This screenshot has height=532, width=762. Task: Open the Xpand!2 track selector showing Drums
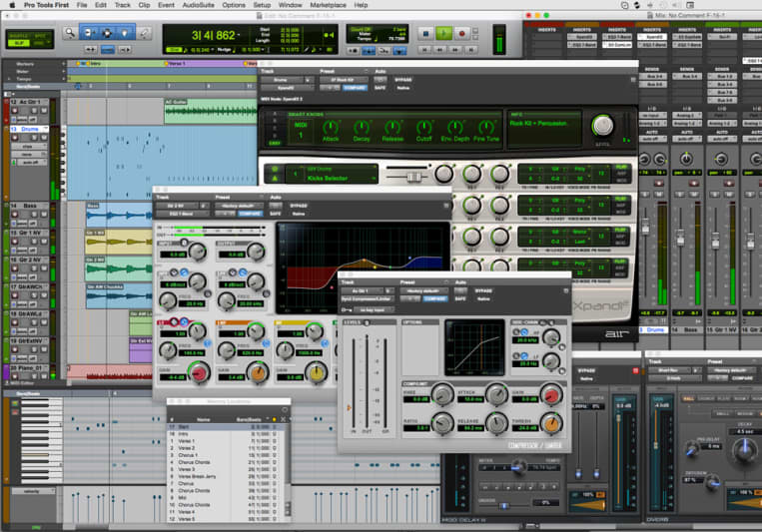(282, 80)
